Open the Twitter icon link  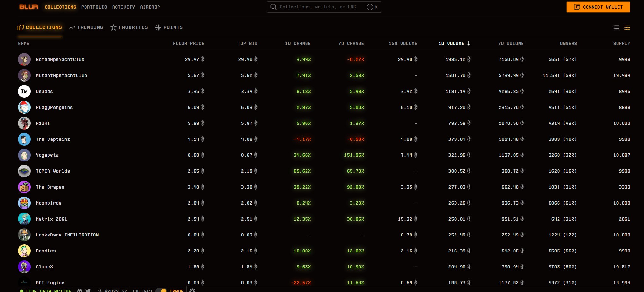(x=88, y=290)
